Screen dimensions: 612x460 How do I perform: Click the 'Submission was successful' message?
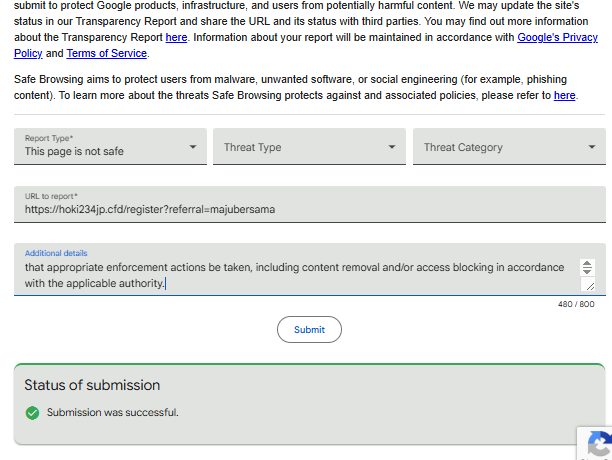[113, 412]
